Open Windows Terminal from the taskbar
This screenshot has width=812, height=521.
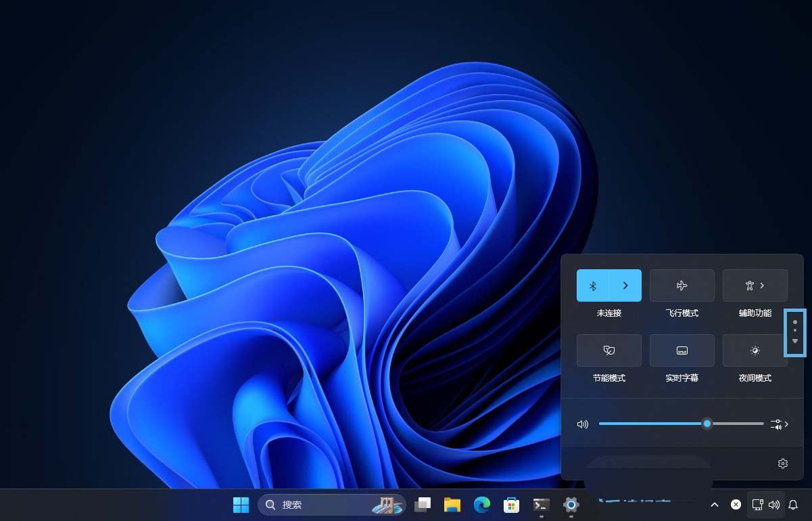click(541, 505)
